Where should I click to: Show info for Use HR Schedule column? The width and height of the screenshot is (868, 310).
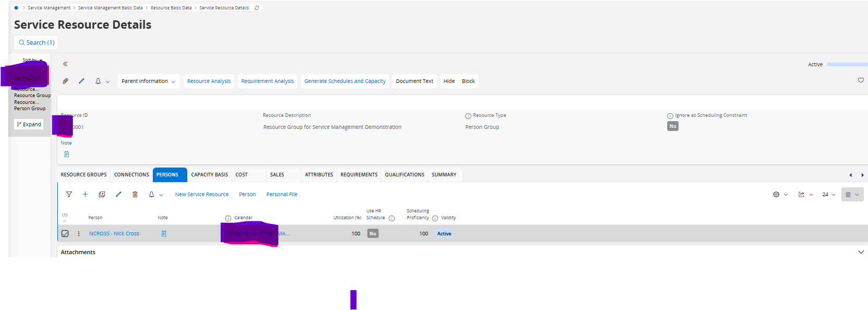pyautogui.click(x=392, y=218)
